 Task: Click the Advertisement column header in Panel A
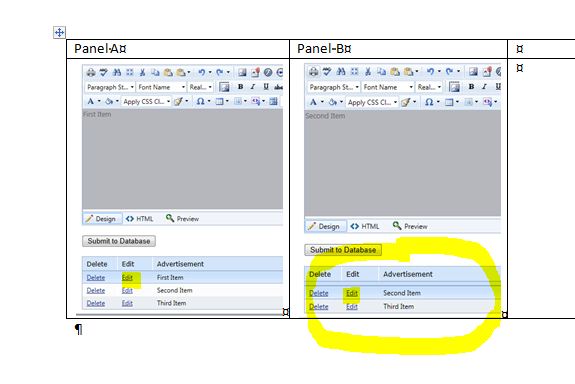pyautogui.click(x=180, y=264)
